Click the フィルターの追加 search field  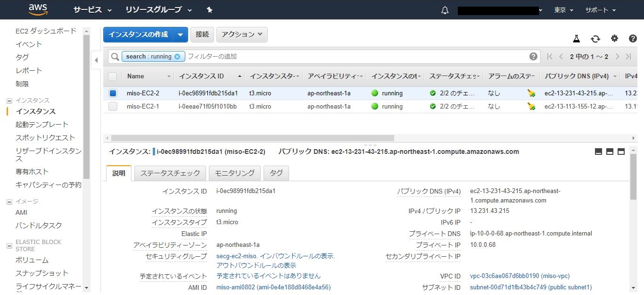point(354,57)
